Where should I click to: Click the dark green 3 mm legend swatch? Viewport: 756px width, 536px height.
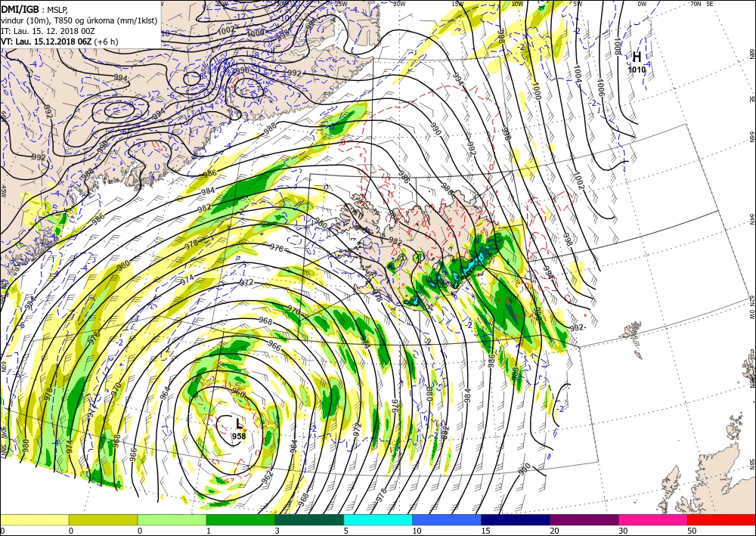click(x=309, y=519)
